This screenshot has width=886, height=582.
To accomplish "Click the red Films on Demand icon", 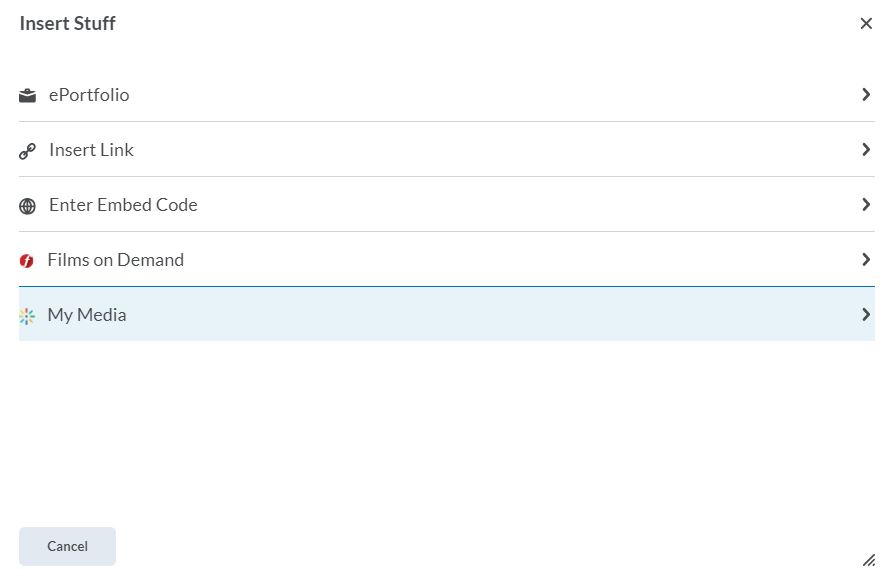I will (27, 261).
